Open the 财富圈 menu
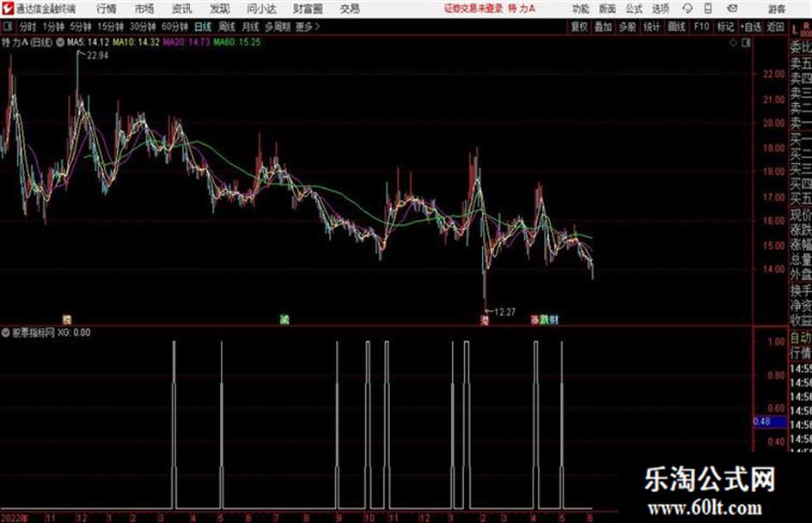Image resolution: width=812 pixels, height=523 pixels. click(308, 9)
